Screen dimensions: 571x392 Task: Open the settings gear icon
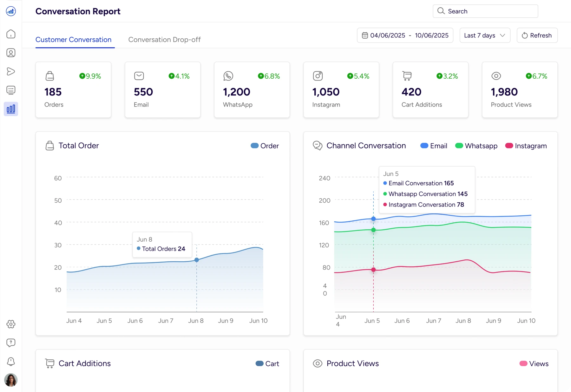(x=11, y=324)
